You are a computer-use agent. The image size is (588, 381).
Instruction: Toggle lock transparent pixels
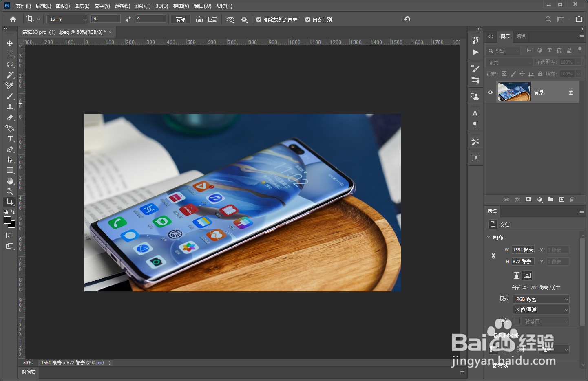coord(504,74)
